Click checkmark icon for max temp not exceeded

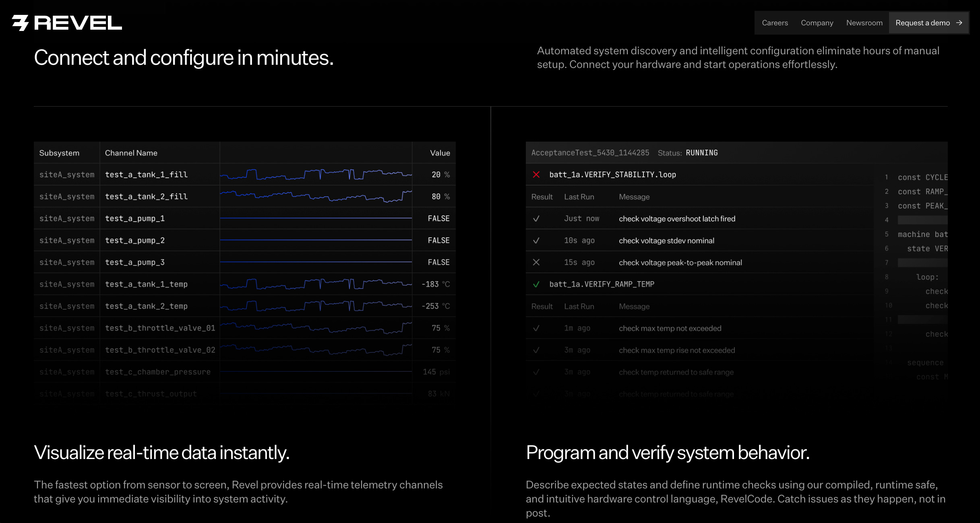[536, 328]
